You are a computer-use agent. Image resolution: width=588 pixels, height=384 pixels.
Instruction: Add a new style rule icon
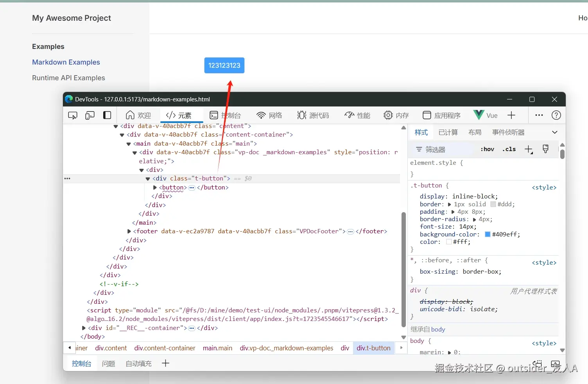pos(529,149)
